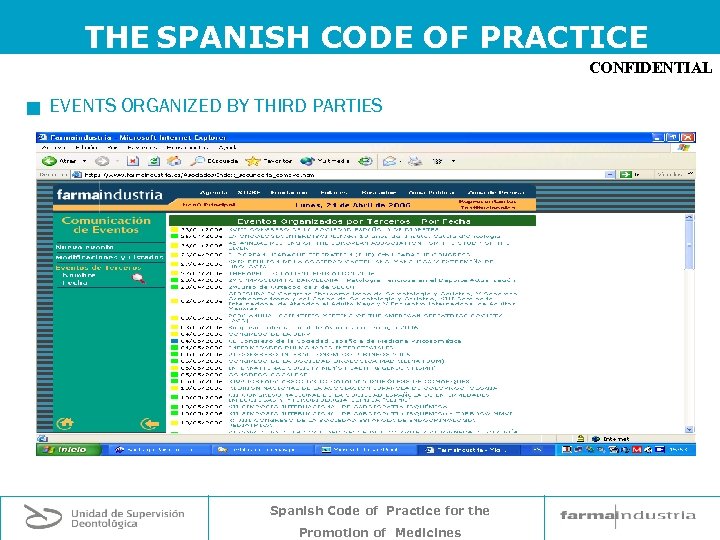Click the Menú Principal link in orange bar
Viewport: 720px width, 540px height.
click(x=209, y=205)
